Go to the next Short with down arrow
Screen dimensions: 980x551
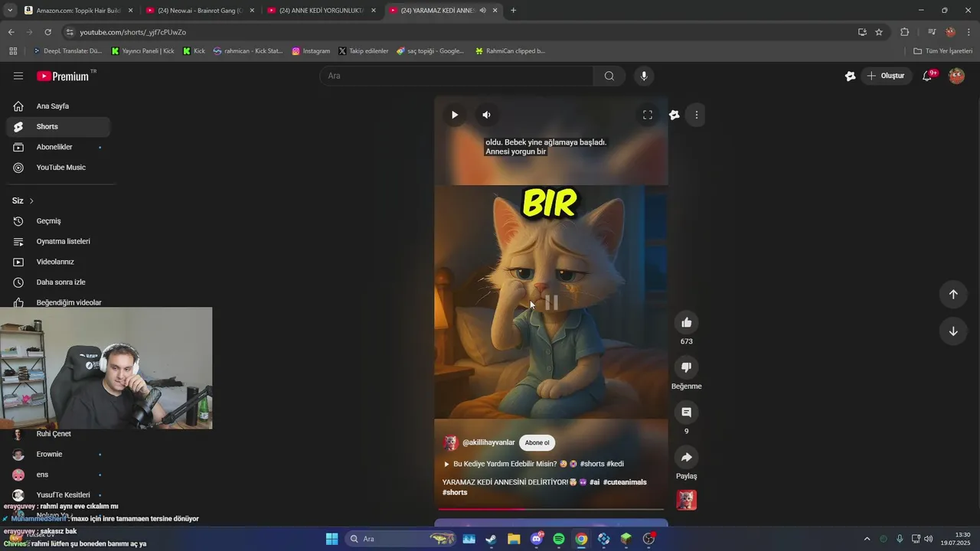coord(953,331)
